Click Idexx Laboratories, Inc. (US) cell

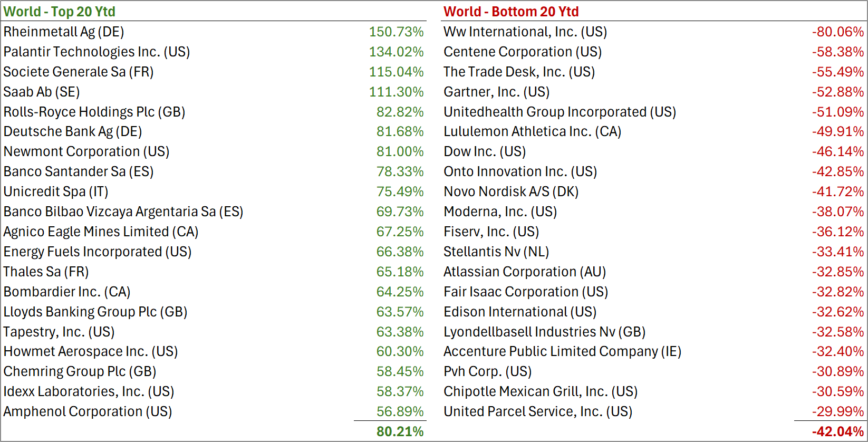click(89, 391)
